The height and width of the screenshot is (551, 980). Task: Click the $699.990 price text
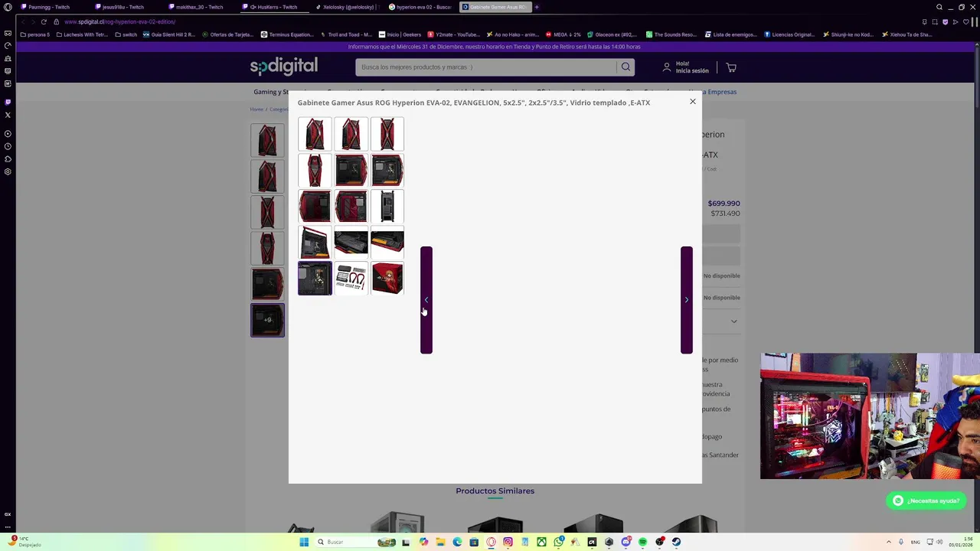click(724, 204)
